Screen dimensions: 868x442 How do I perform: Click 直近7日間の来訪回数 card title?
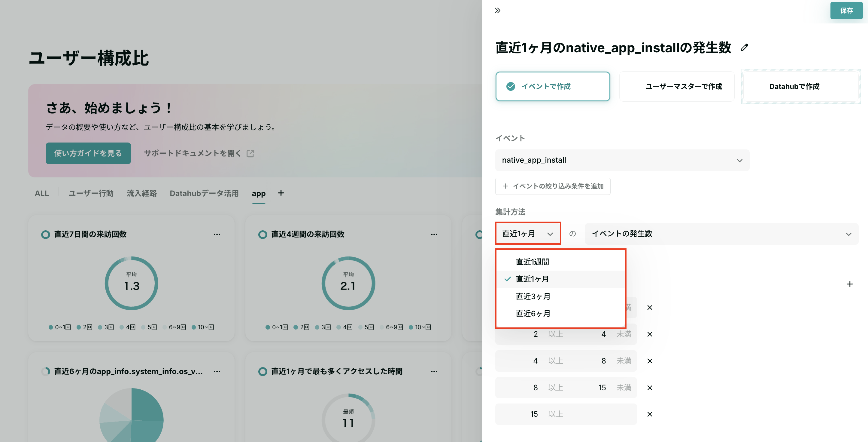click(90, 234)
